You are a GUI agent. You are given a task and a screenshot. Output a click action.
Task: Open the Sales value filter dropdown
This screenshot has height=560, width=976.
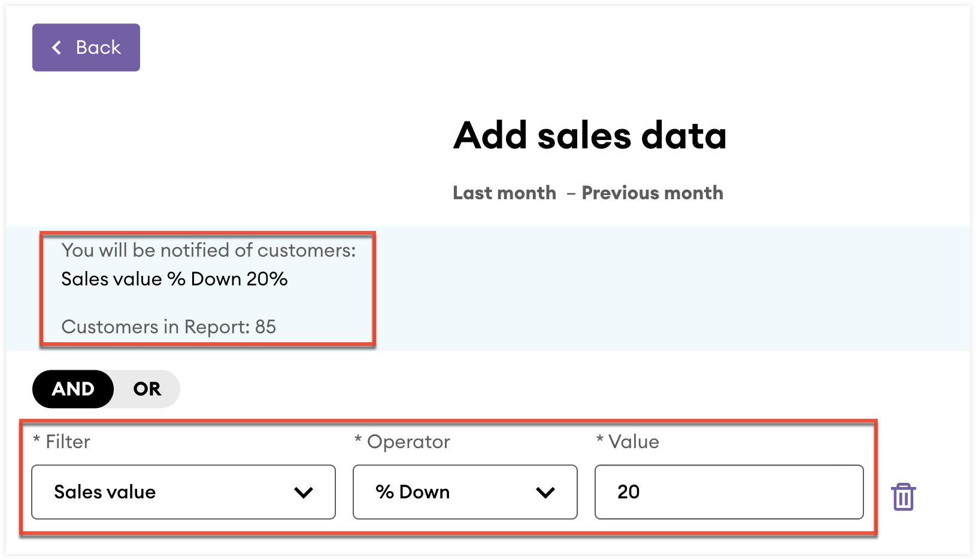183,492
